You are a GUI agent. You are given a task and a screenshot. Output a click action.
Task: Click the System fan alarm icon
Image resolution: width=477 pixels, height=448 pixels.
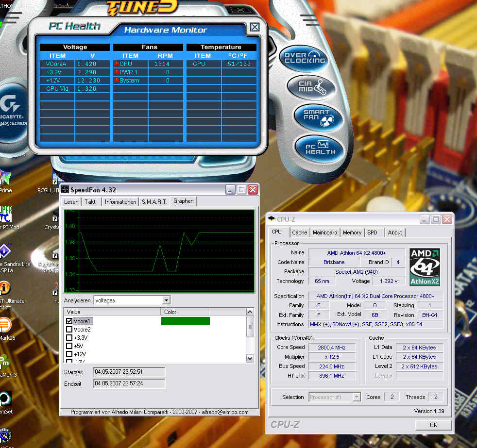(x=117, y=80)
